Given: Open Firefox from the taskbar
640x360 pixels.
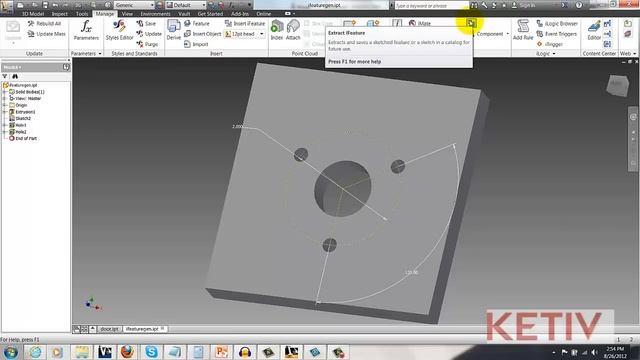Looking at the screenshot, I should click(x=127, y=351).
